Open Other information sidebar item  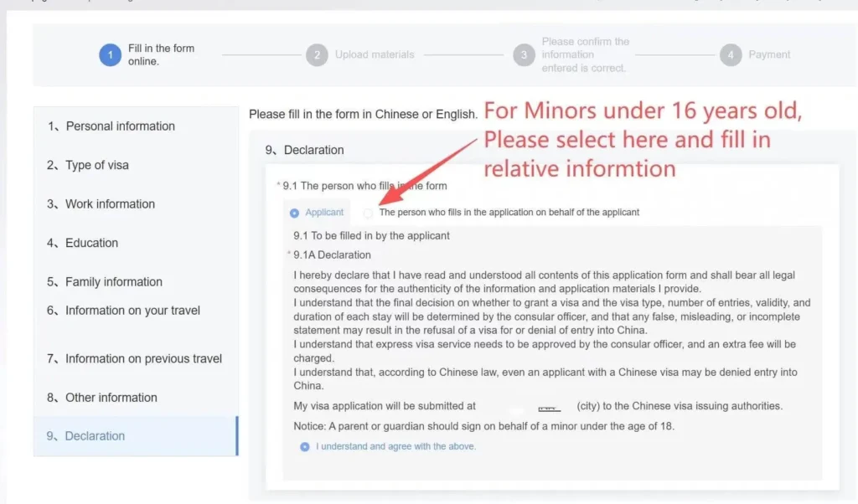(111, 398)
